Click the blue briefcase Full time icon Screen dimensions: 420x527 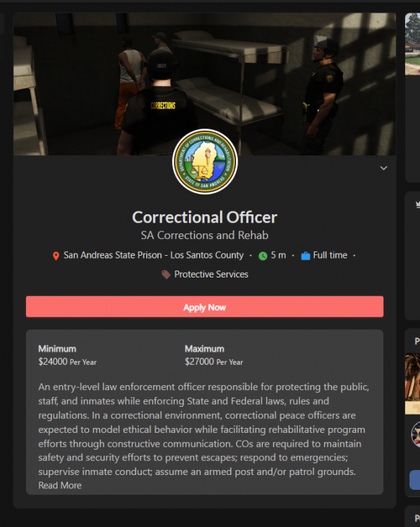306,256
